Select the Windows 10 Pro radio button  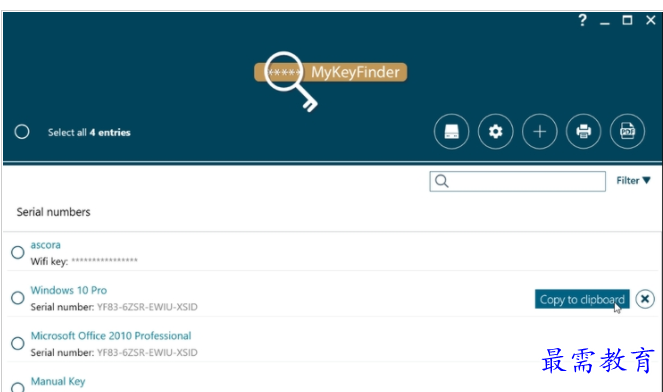[x=17, y=298]
